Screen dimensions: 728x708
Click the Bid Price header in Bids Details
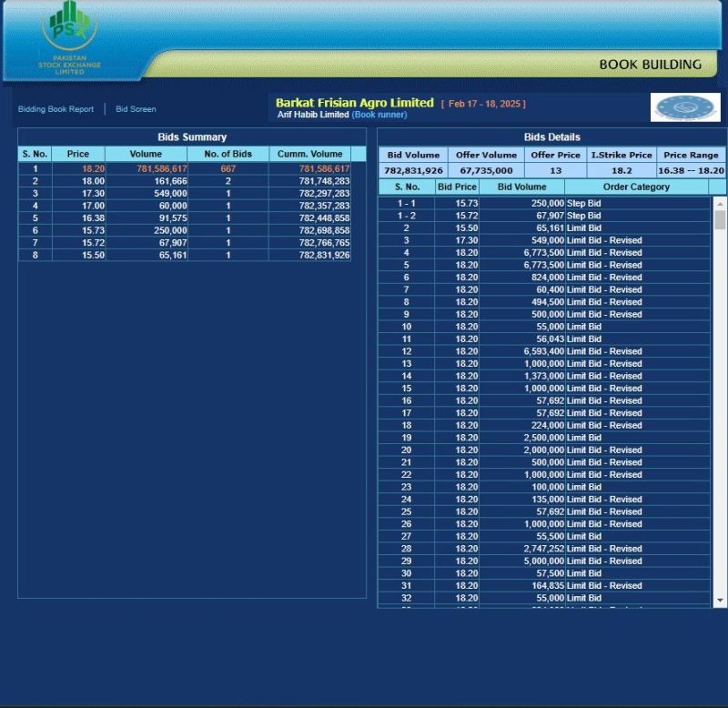(457, 187)
